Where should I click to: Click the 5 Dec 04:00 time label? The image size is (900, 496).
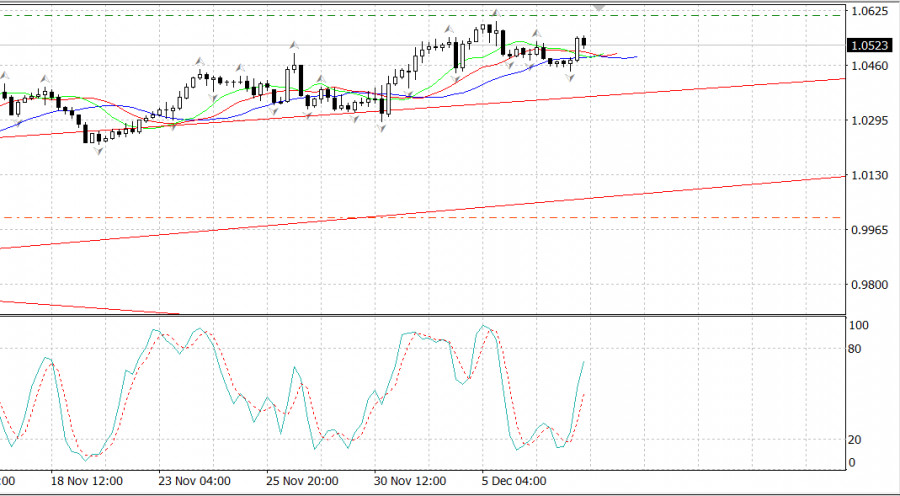(514, 481)
